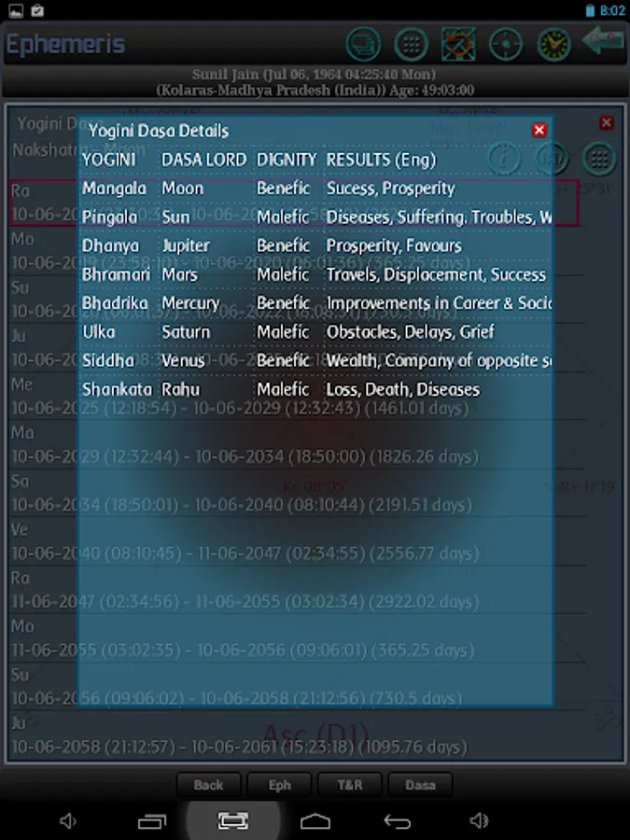Tap the DIGNITY column header
Viewport: 630px width, 840px height.
287,160
